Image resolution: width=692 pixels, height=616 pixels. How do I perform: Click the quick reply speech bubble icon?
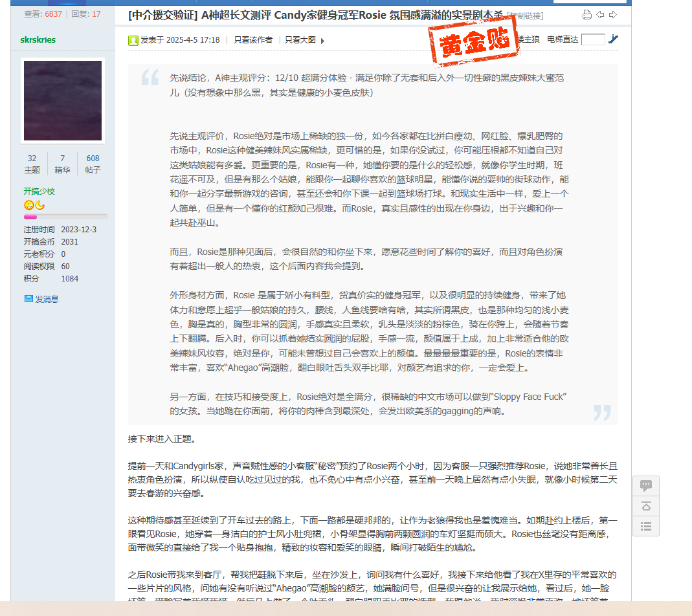click(645, 486)
